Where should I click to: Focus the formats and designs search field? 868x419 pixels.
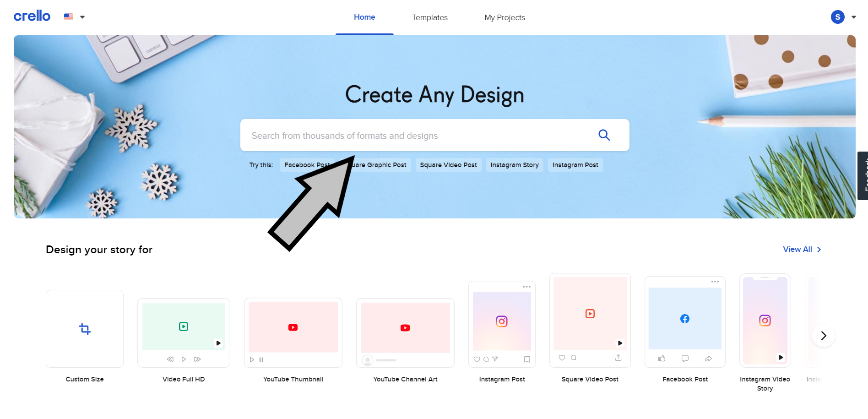pyautogui.click(x=434, y=135)
